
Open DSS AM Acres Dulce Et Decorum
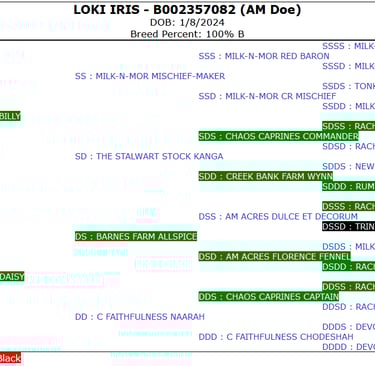278,216
